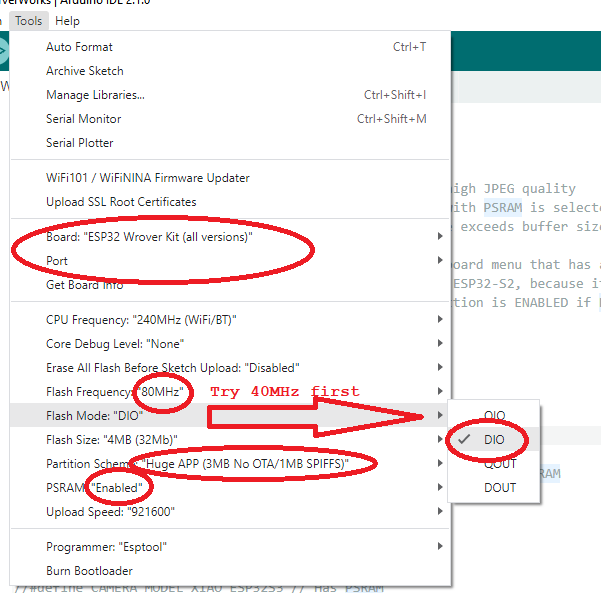Open Flash Frequency 80MHz submenu
The height and width of the screenshot is (593, 601).
(230, 392)
